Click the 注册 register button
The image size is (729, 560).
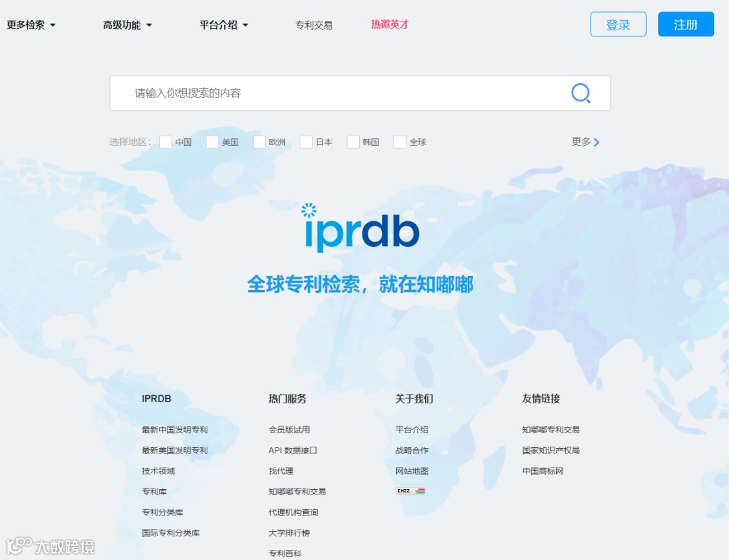tap(686, 24)
